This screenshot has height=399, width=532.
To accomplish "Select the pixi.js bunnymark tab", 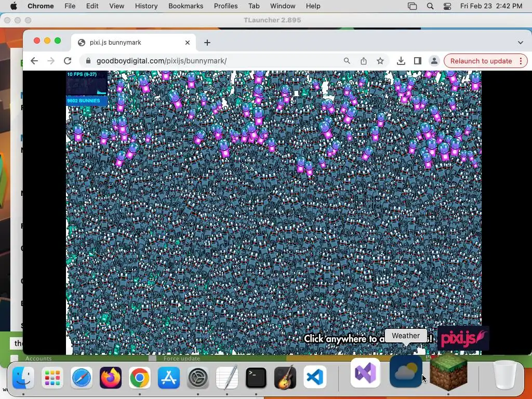I will (134, 43).
